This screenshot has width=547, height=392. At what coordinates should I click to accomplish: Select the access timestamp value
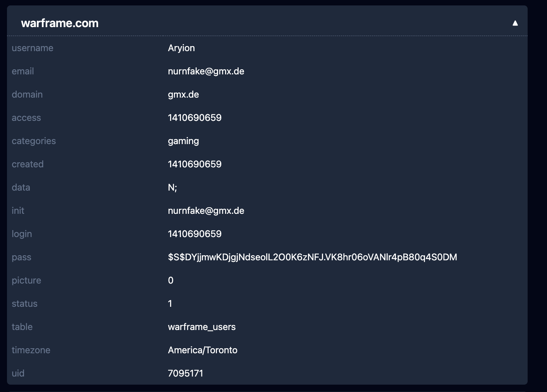pyautogui.click(x=194, y=118)
